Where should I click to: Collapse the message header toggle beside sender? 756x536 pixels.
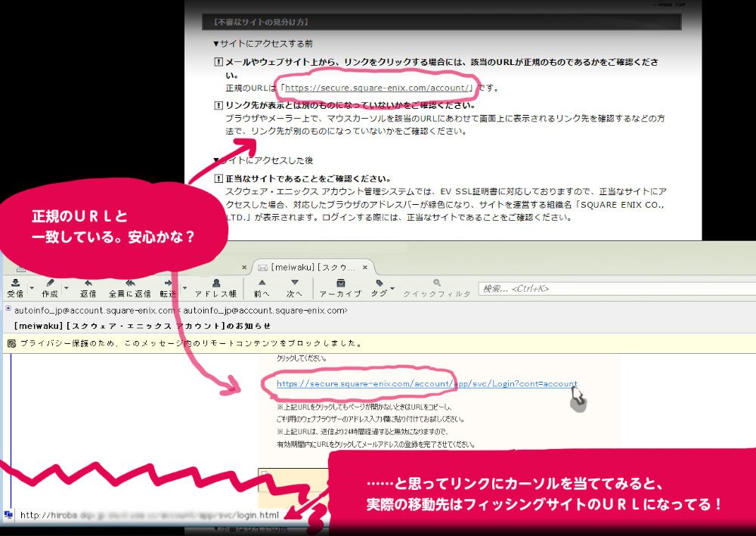(x=8, y=308)
